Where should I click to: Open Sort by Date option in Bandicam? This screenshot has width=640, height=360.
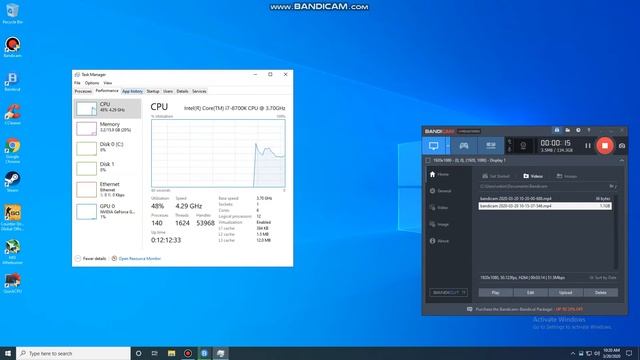603,278
